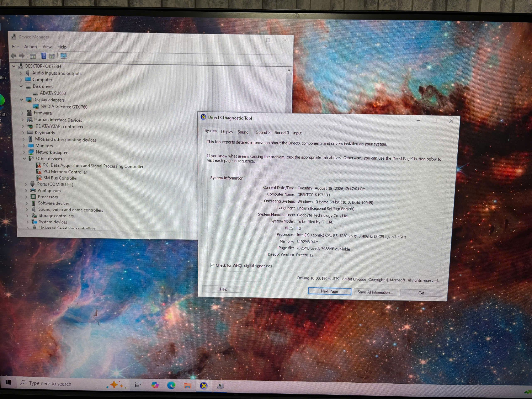Switch to the Sound 3 tab
This screenshot has width=532, height=399.
pos(282,133)
